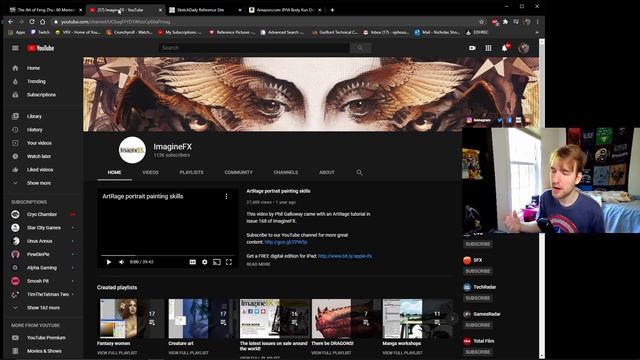Subscribe to the SFX channel

tap(478, 271)
